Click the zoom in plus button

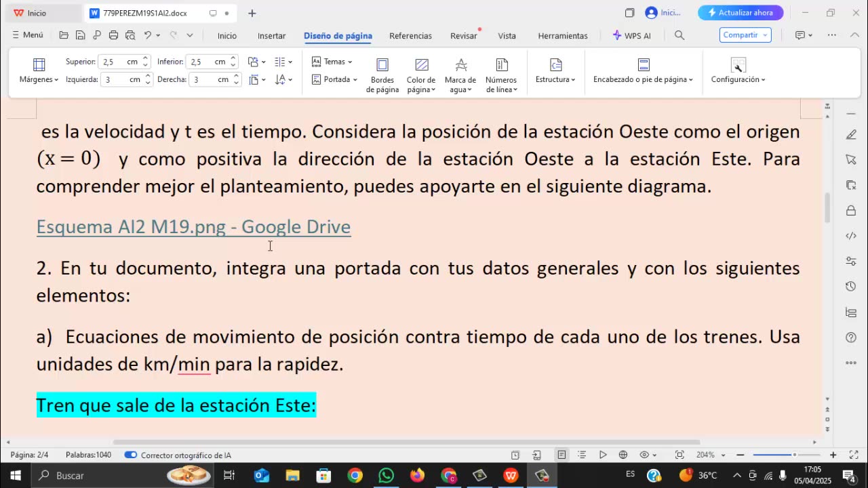(x=833, y=455)
